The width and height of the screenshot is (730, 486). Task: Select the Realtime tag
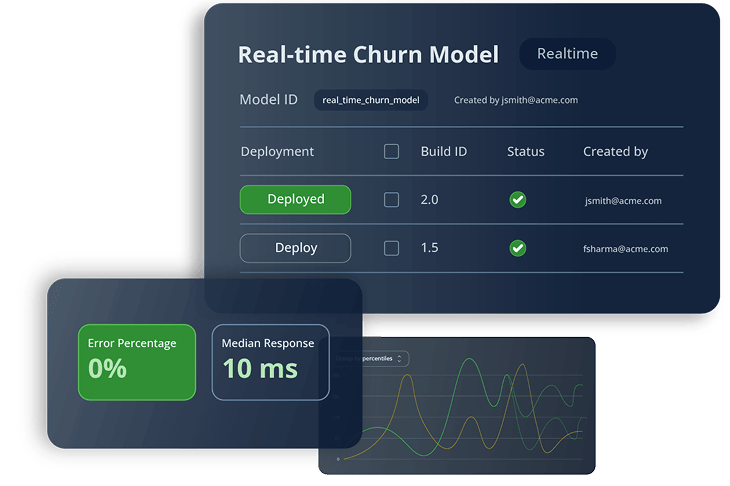click(x=567, y=54)
